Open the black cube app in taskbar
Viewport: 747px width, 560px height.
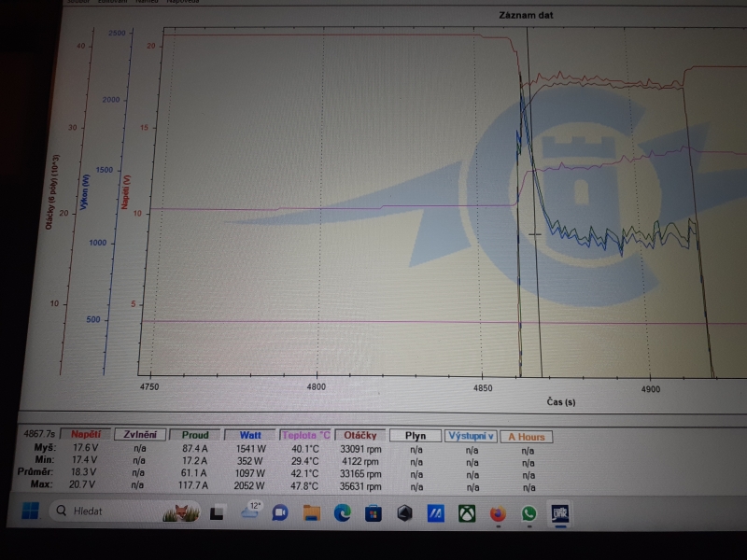[404, 513]
